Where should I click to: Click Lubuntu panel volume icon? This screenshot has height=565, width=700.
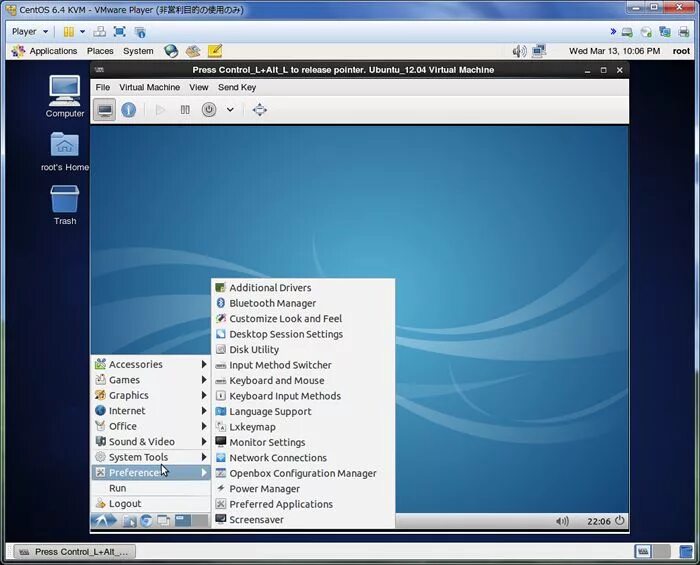562,521
